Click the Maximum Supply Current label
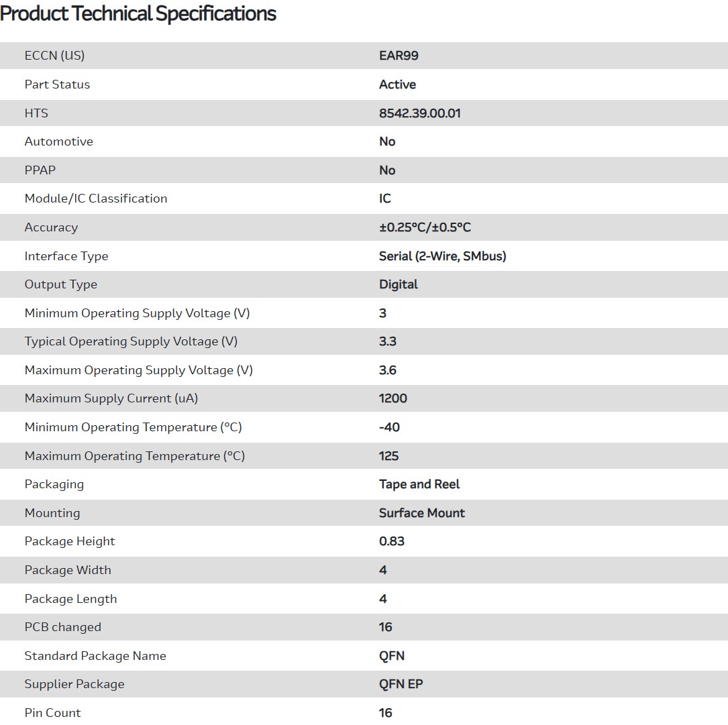 pos(111,398)
